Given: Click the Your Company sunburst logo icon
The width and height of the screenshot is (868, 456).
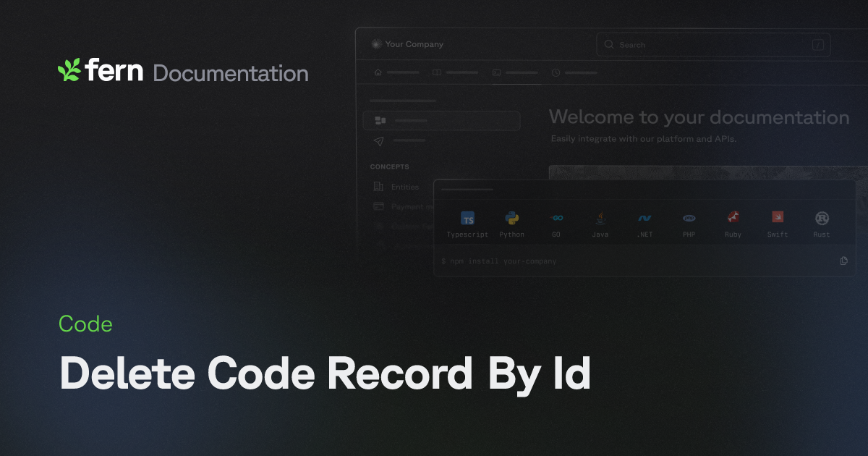Looking at the screenshot, I should [376, 44].
